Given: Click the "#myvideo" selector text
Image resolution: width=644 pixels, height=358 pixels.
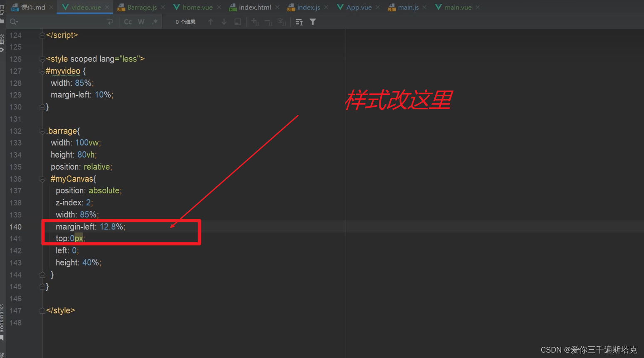Looking at the screenshot, I should [63, 71].
